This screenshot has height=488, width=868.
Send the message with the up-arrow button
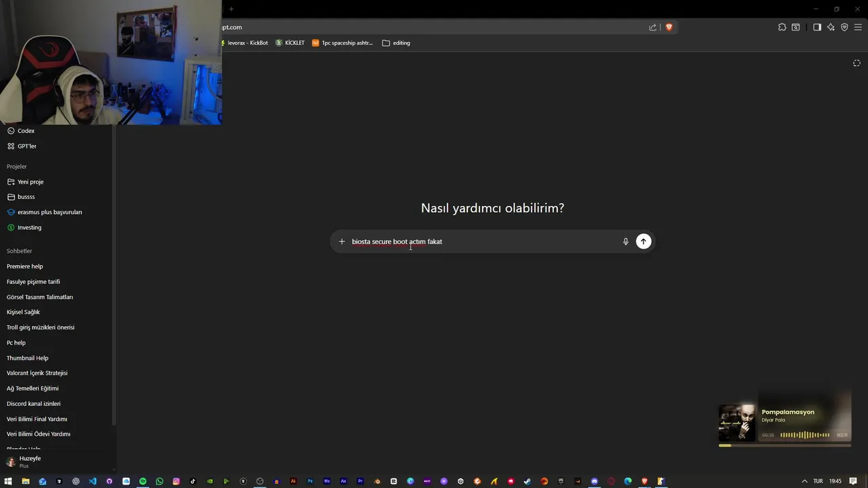point(644,241)
